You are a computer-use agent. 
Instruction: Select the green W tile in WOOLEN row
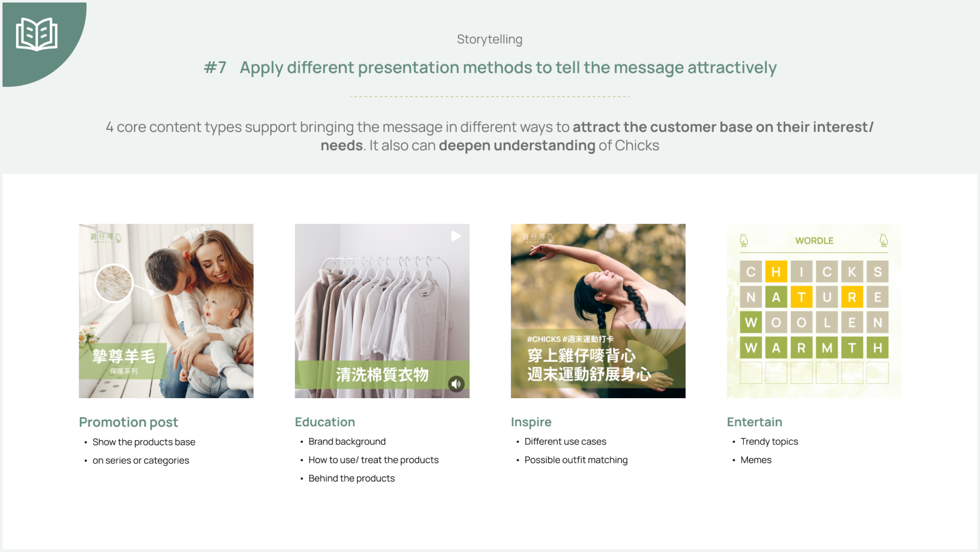pos(750,322)
